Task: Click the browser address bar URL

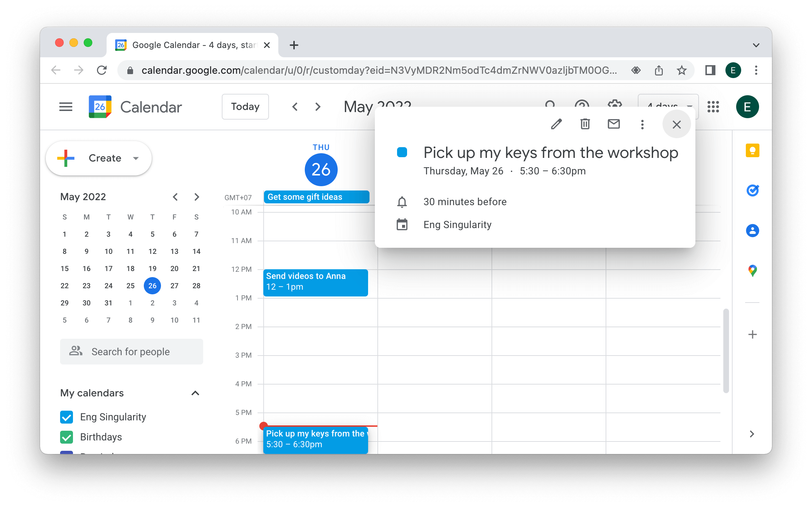Action: pyautogui.click(x=379, y=70)
